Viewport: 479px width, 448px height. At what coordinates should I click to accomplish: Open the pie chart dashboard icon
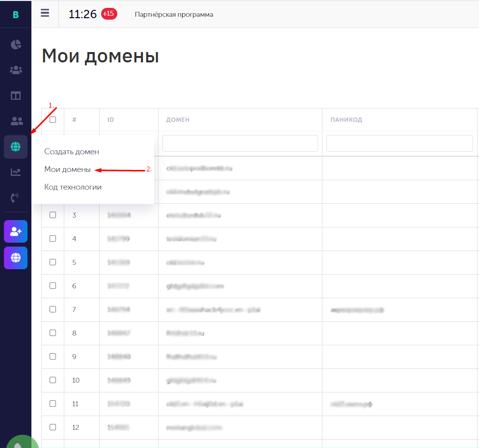click(x=16, y=45)
